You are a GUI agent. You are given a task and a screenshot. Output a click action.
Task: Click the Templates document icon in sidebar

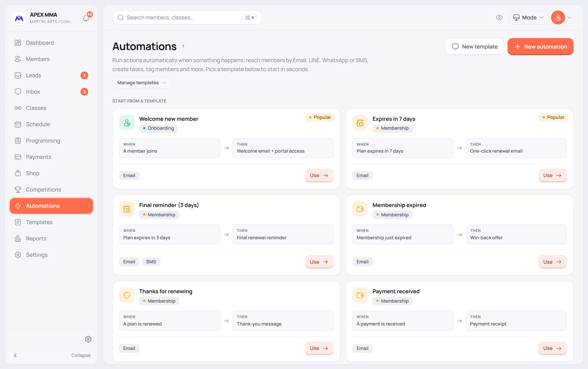[x=18, y=222]
